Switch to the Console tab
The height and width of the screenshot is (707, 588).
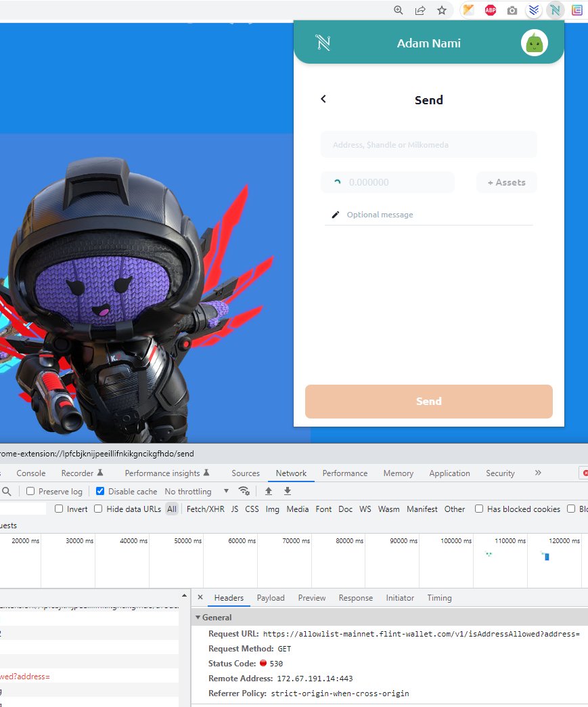pyautogui.click(x=30, y=473)
